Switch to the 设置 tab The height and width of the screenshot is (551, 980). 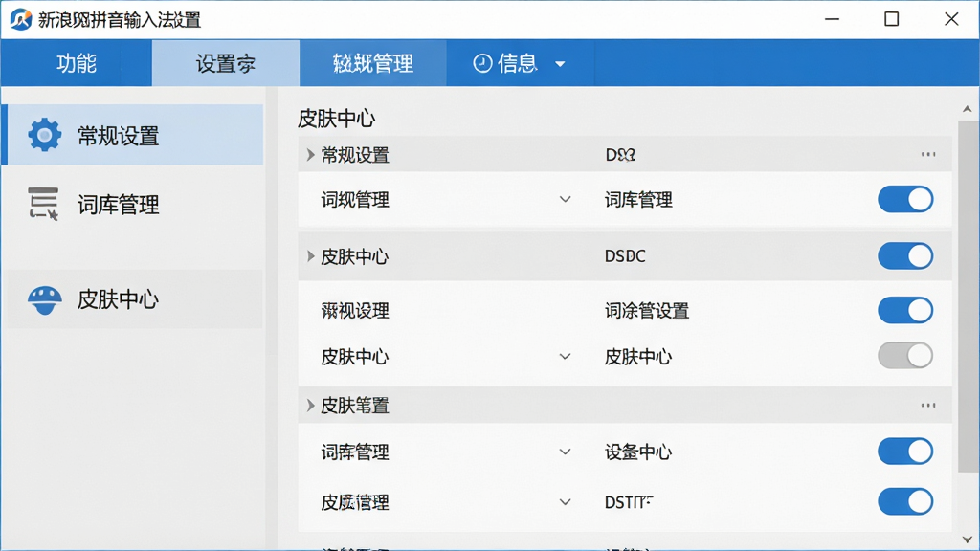pyautogui.click(x=226, y=63)
